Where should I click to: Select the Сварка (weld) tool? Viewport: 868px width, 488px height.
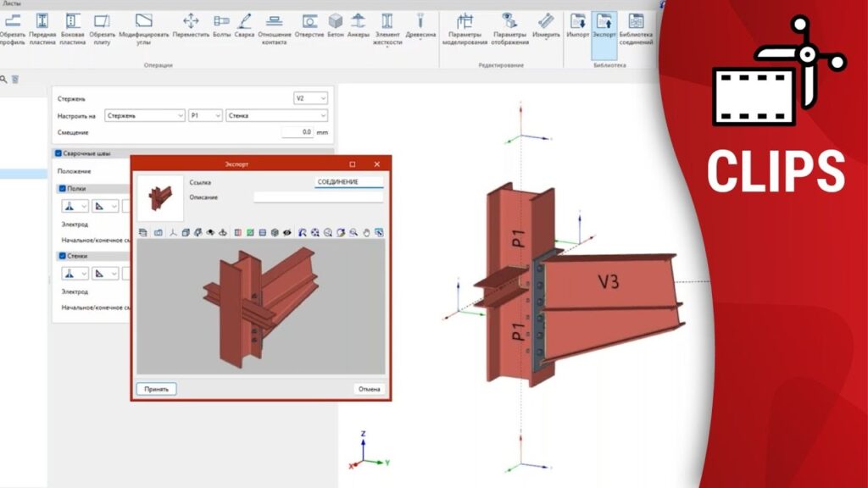[244, 22]
